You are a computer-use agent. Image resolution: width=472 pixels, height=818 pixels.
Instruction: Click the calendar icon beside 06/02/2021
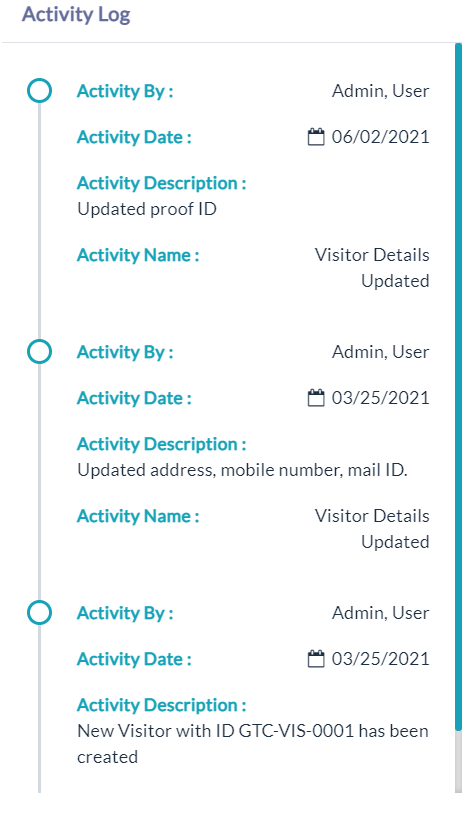coord(316,137)
